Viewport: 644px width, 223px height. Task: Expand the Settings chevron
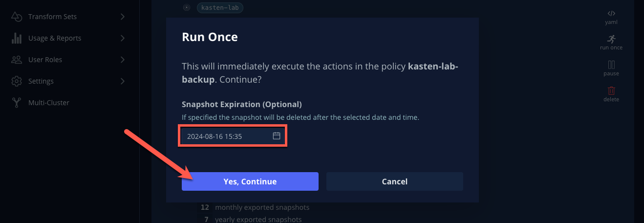[122, 81]
